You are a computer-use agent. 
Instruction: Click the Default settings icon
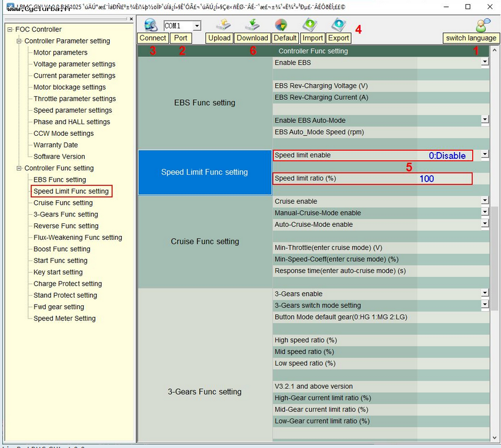(280, 25)
